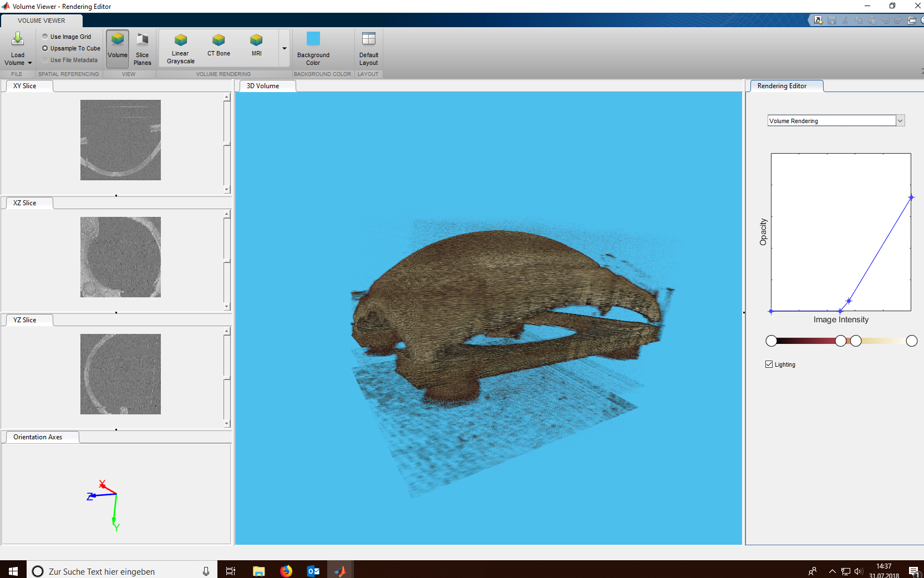Image resolution: width=924 pixels, height=578 pixels.
Task: Select the Upsample To Cube option
Action: 45,48
